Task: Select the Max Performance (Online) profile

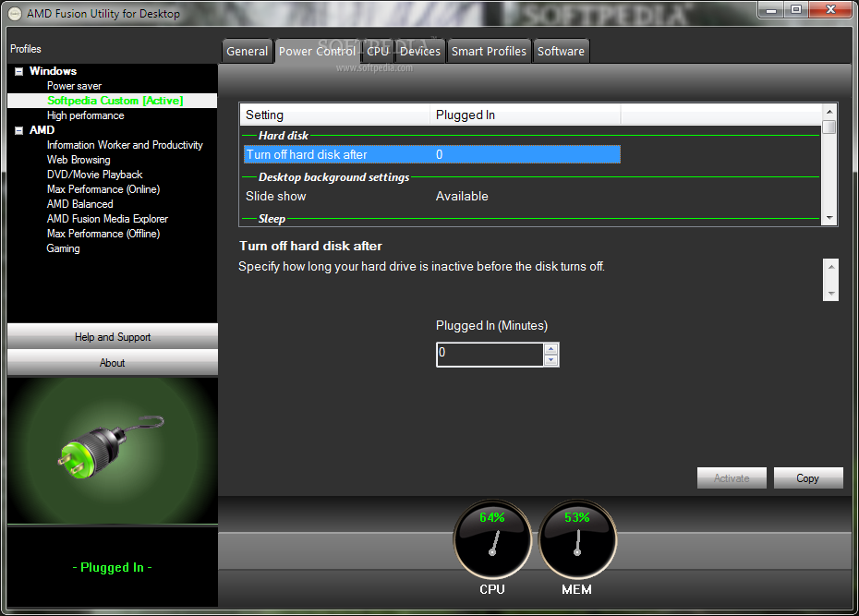Action: 103,189
